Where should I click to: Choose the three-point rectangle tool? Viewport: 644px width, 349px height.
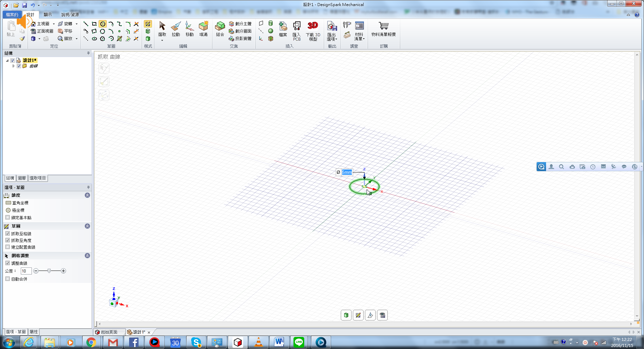coord(94,31)
